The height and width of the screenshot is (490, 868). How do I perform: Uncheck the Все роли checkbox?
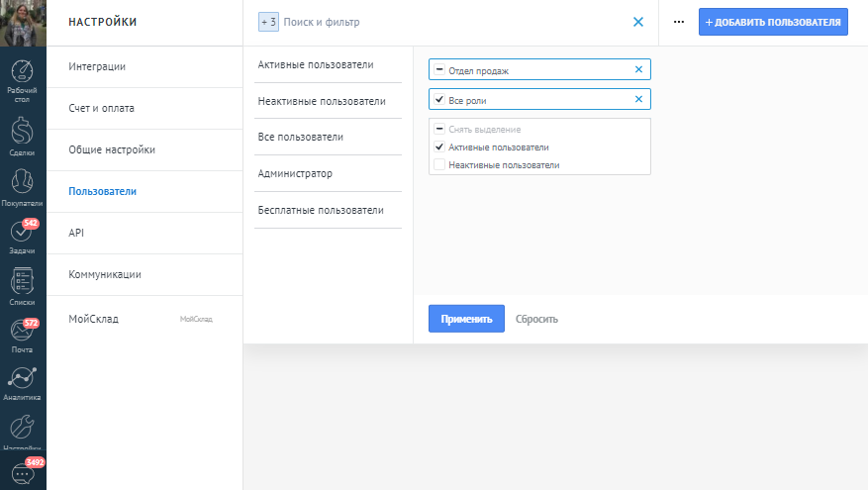point(439,100)
